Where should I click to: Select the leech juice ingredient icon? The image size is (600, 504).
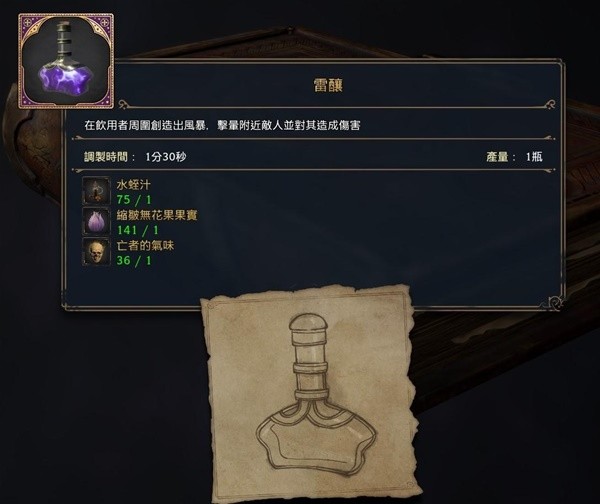(96, 190)
